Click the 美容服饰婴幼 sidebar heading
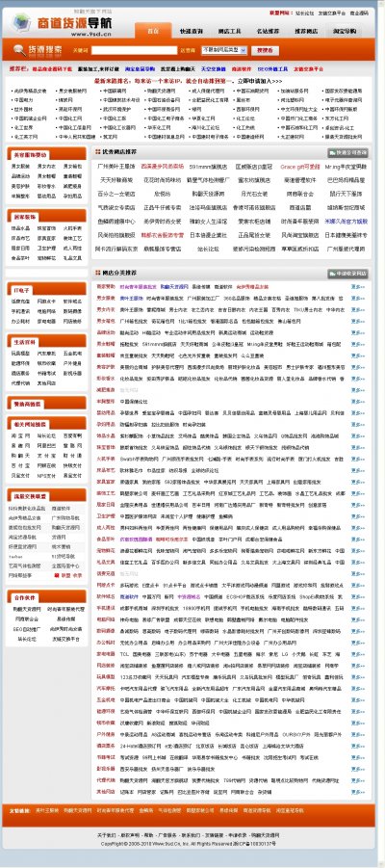 click(30, 155)
